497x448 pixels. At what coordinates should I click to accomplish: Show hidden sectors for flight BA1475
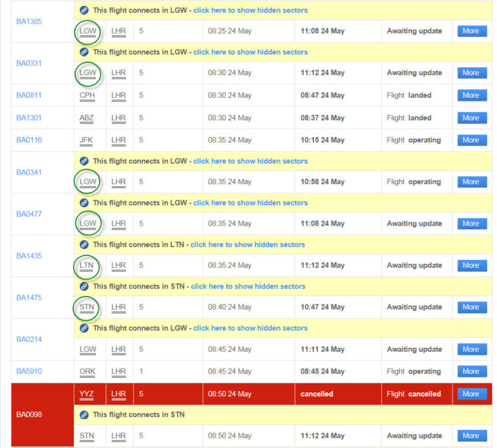(x=248, y=286)
